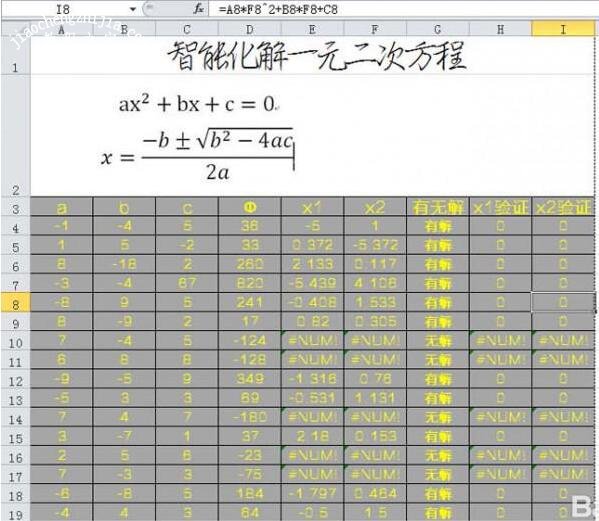Select header cell 'a' in row 3
Image resolution: width=599 pixels, height=521 pixels.
tap(62, 207)
